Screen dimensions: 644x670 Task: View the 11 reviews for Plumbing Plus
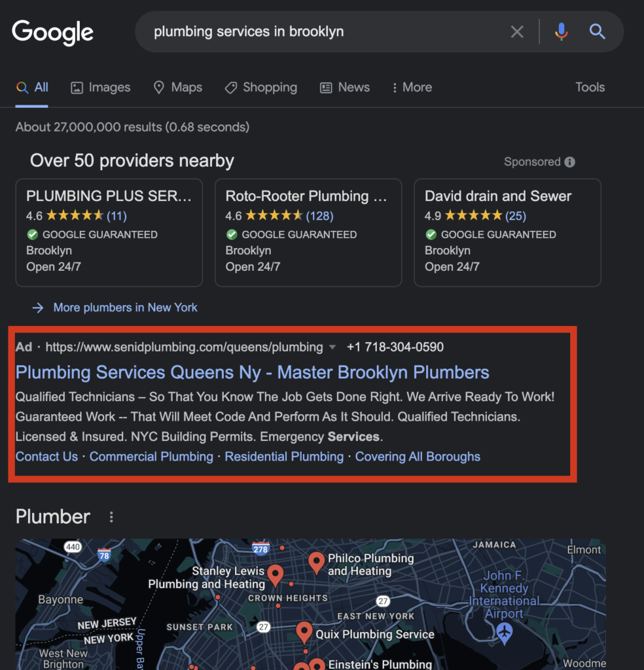116,216
